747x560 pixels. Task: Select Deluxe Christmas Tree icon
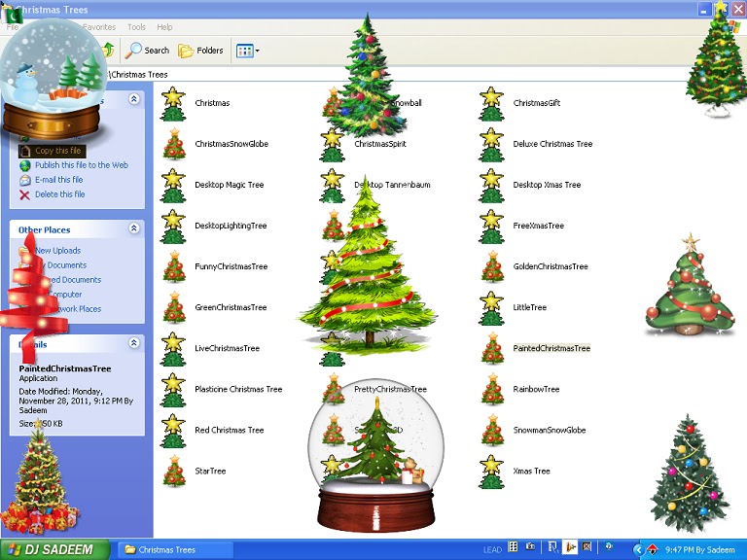tap(491, 144)
